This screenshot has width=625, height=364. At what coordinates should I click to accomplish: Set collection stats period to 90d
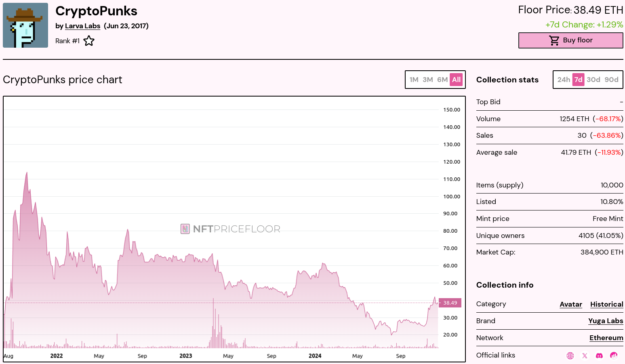tap(612, 80)
